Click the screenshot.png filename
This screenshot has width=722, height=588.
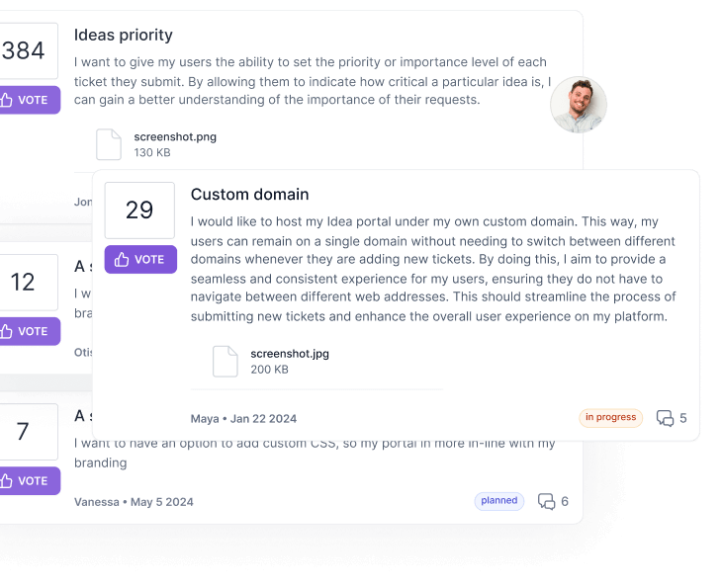point(175,137)
